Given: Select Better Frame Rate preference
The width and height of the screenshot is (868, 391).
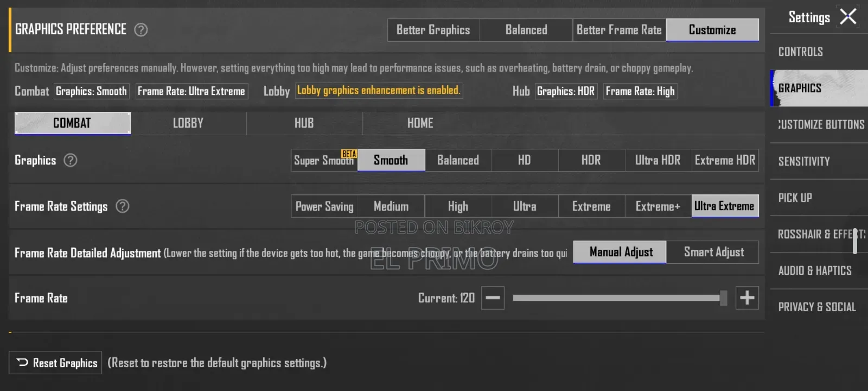Looking at the screenshot, I should [619, 30].
